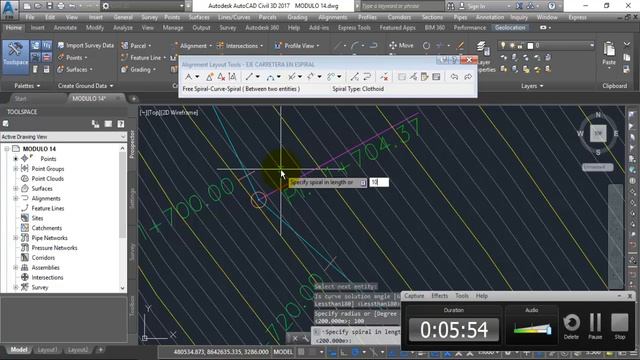Screen dimensions: 640x360
Task: Open the Surfaces dropdown in ribbon
Action: pos(75,69)
